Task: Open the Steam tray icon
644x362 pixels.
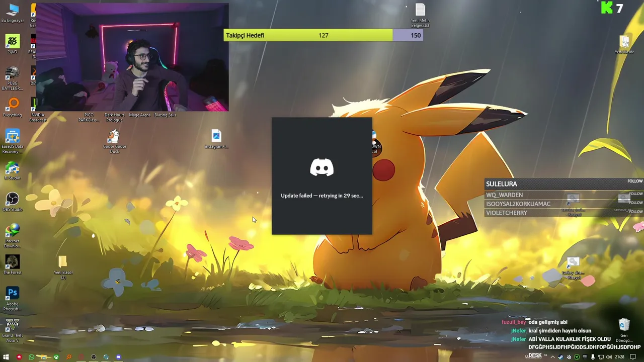Action: [560, 357]
